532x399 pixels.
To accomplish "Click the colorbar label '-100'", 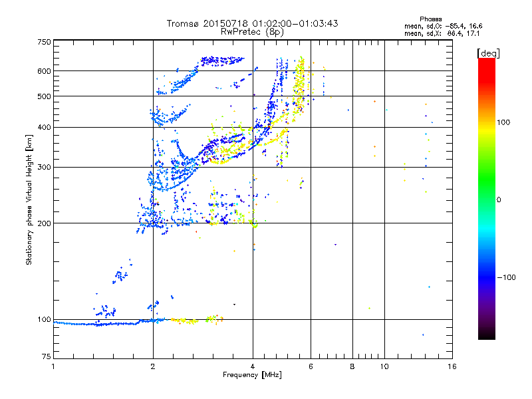I will coord(506,277).
